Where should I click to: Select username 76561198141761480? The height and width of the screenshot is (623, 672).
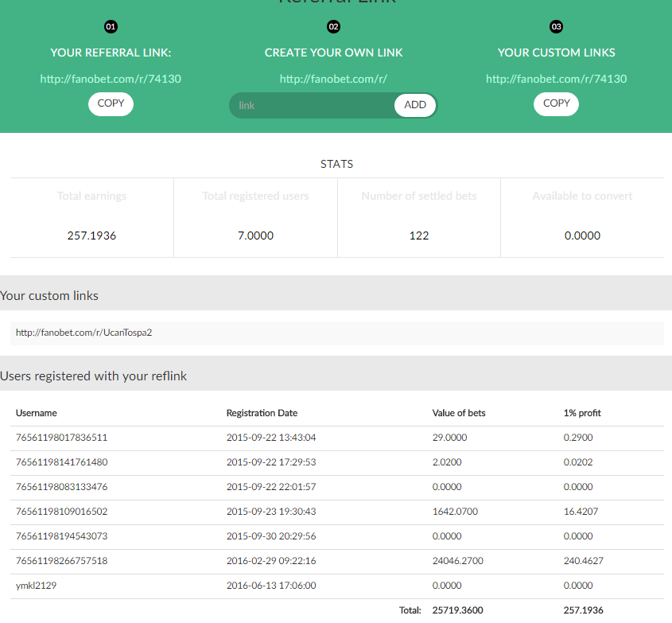pyautogui.click(x=62, y=462)
